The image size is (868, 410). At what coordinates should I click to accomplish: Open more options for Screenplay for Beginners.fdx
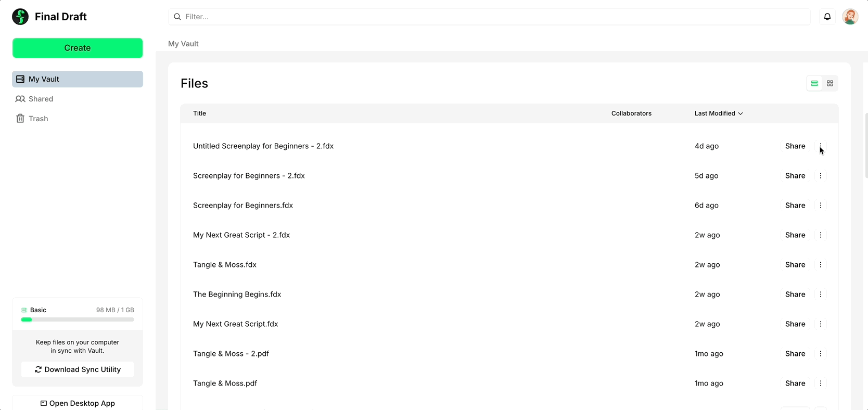[820, 206]
